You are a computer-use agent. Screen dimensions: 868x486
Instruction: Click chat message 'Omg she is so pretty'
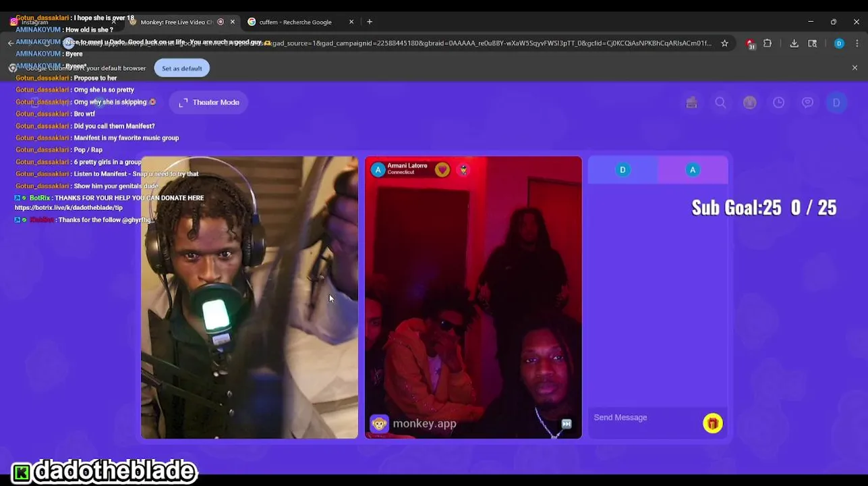click(x=104, y=90)
